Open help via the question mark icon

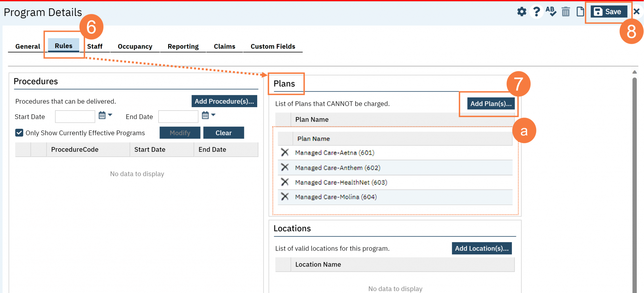[x=536, y=12]
